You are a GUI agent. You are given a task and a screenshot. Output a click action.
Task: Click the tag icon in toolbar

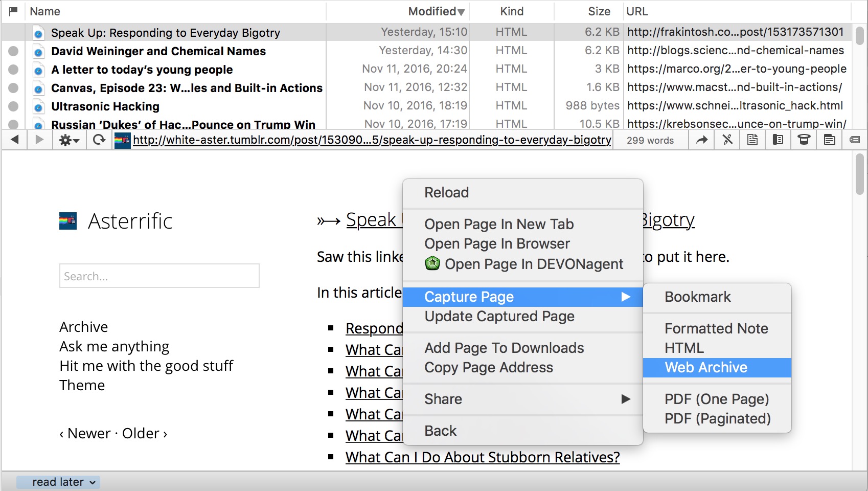(x=854, y=140)
